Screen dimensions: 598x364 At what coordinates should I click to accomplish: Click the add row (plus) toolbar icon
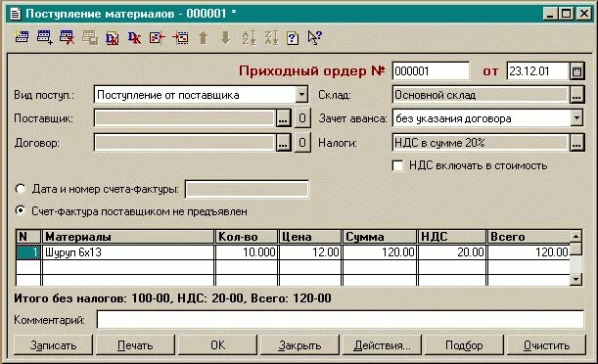coord(44,37)
